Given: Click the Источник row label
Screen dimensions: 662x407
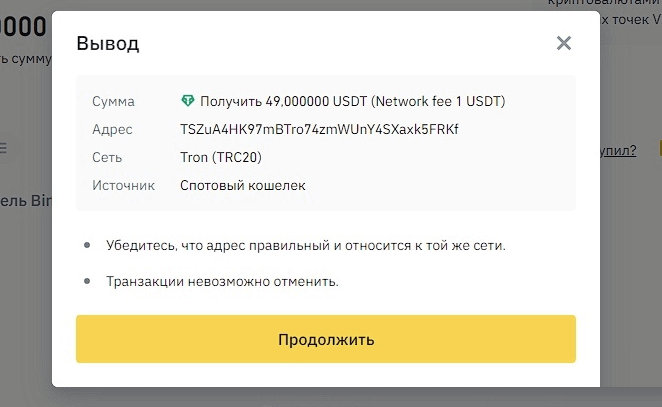Looking at the screenshot, I should pyautogui.click(x=123, y=185).
